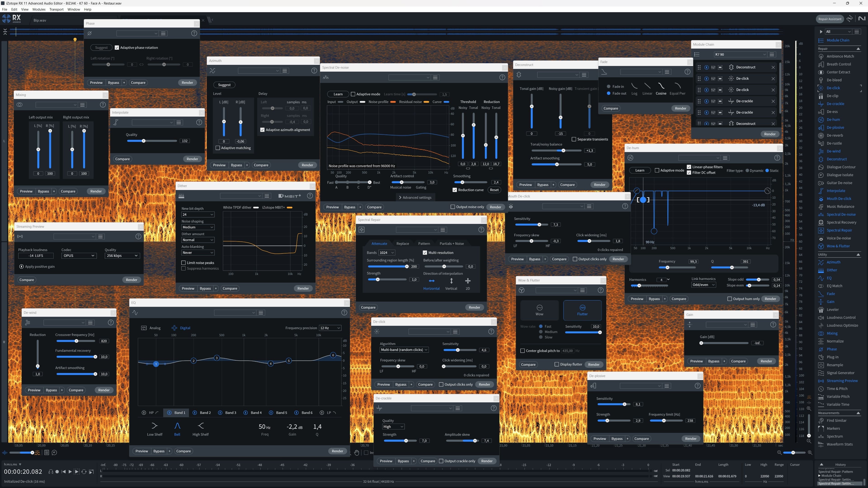The height and width of the screenshot is (488, 868).
Task: Open De-hum module in Repair list
Action: coord(833,120)
